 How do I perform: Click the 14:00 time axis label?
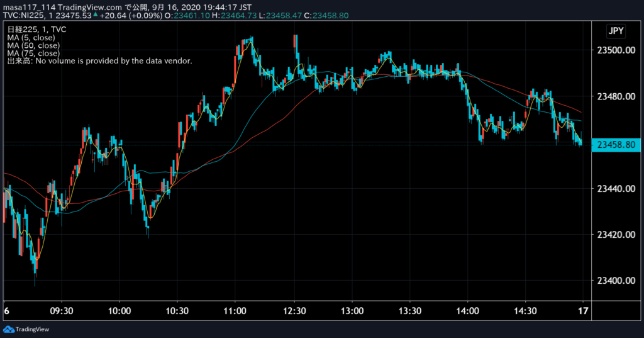pos(467,311)
